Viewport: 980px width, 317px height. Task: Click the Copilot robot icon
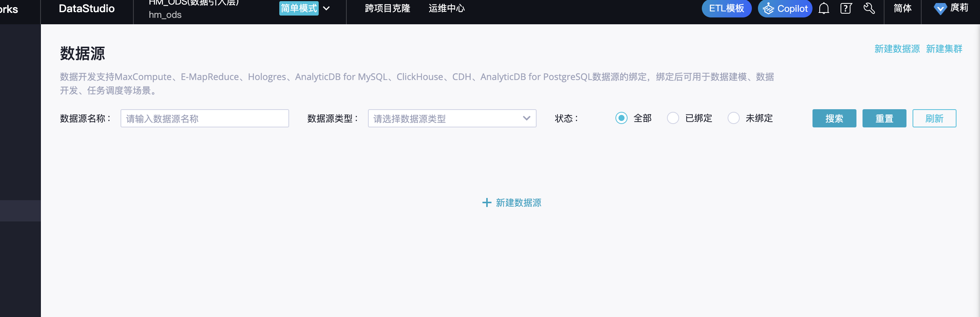(768, 8)
